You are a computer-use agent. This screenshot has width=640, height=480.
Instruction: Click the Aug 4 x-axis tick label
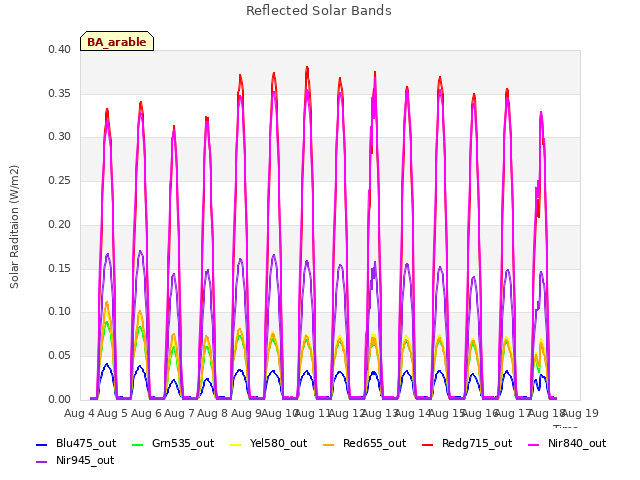click(79, 413)
